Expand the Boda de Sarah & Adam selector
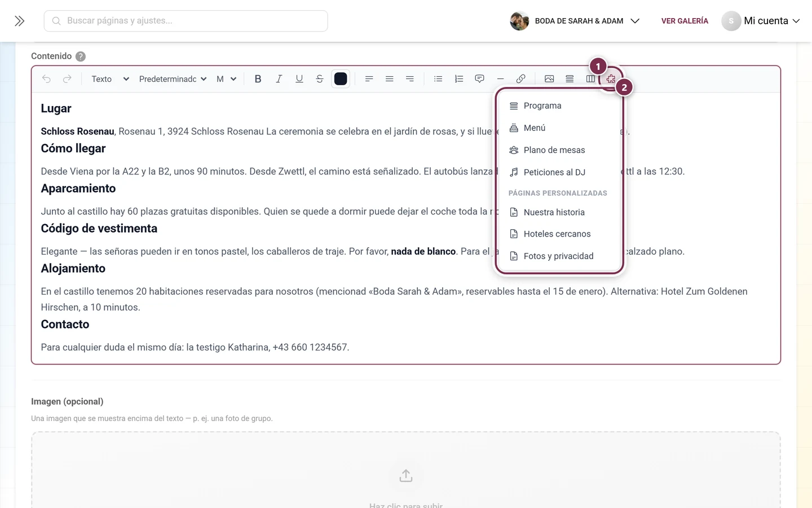 tap(575, 21)
